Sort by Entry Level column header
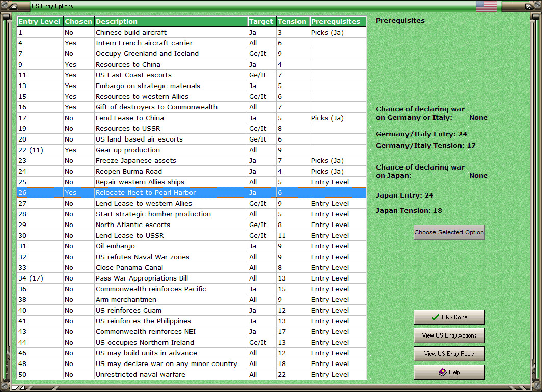The width and height of the screenshot is (542, 392). pos(40,21)
